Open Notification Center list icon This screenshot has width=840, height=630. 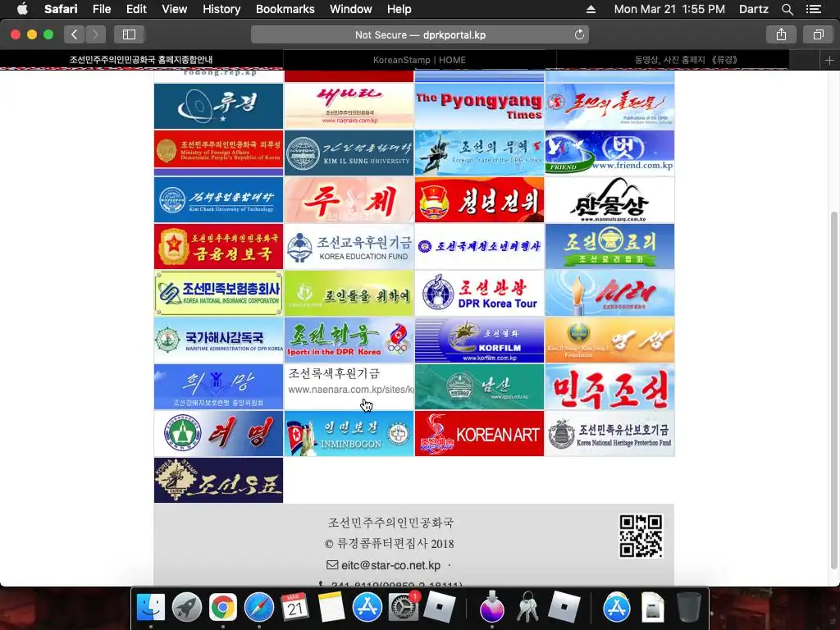tap(813, 9)
